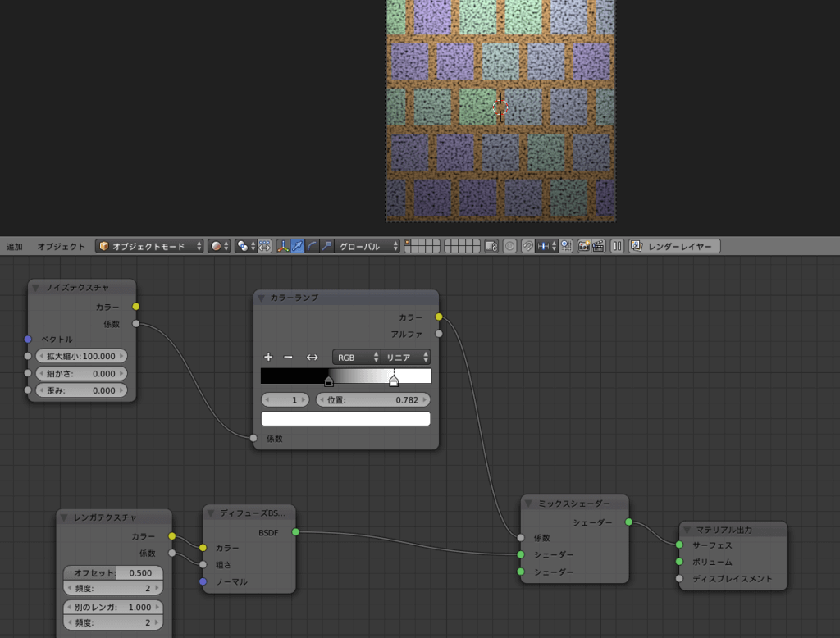
Task: Open the pivot point selector
Action: click(x=246, y=246)
